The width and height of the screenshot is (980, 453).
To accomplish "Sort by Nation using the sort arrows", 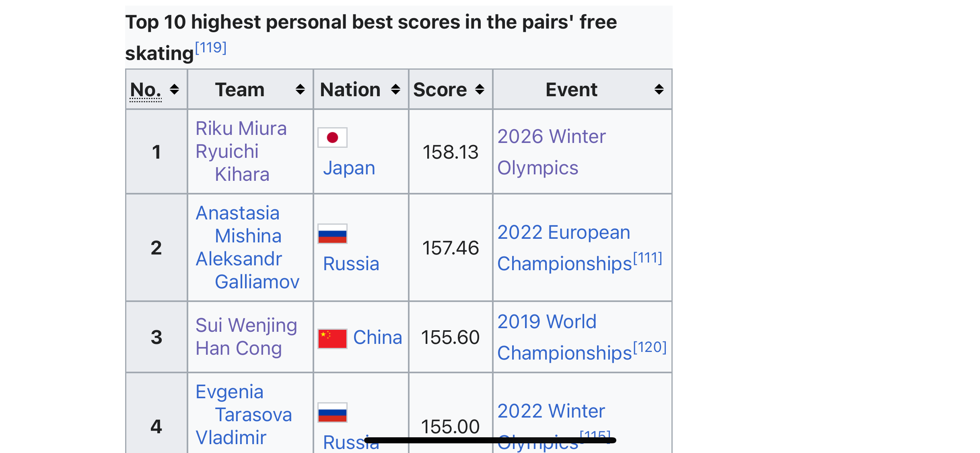I will click(395, 89).
